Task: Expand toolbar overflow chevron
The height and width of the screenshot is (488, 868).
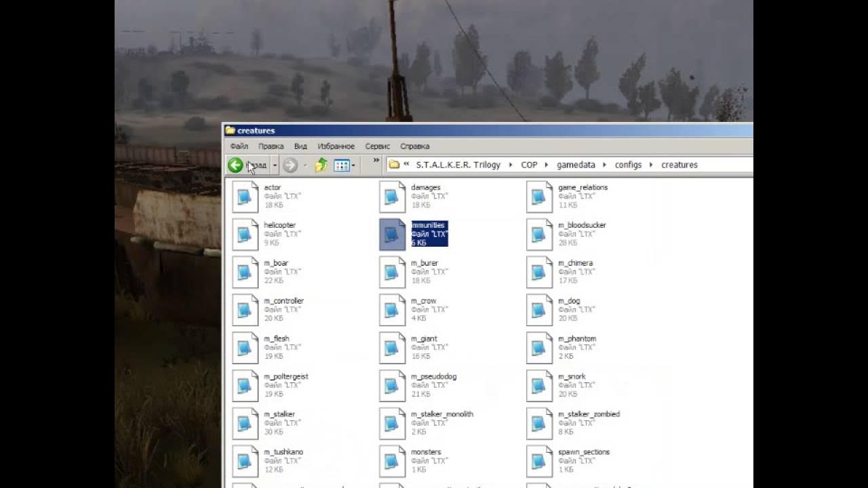Action: pyautogui.click(x=376, y=161)
